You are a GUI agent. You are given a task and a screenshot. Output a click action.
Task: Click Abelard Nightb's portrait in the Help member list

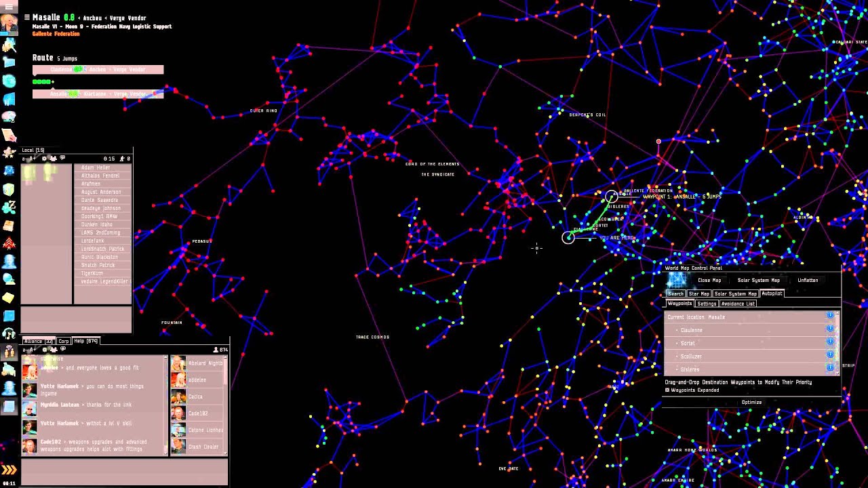point(178,364)
